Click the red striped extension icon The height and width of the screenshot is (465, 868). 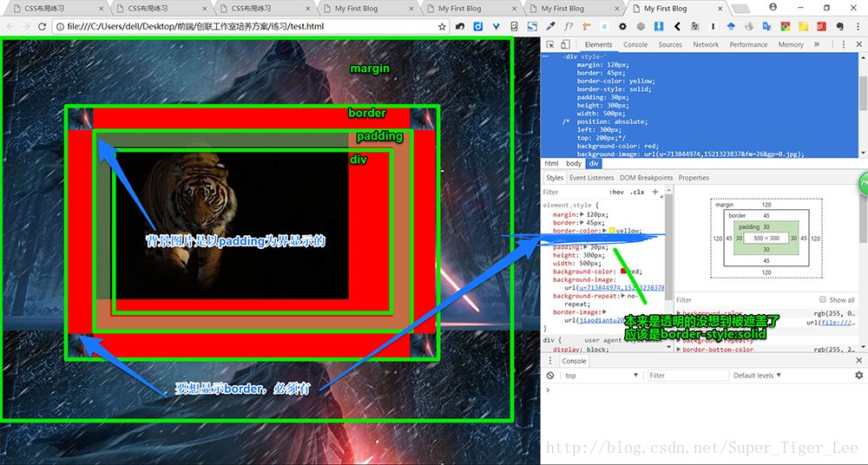pos(821,27)
